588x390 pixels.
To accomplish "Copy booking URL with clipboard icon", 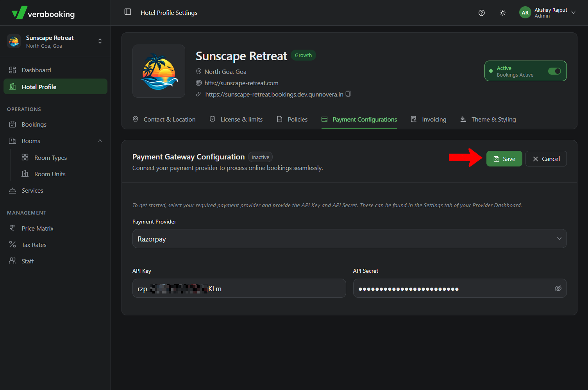I will coord(348,94).
